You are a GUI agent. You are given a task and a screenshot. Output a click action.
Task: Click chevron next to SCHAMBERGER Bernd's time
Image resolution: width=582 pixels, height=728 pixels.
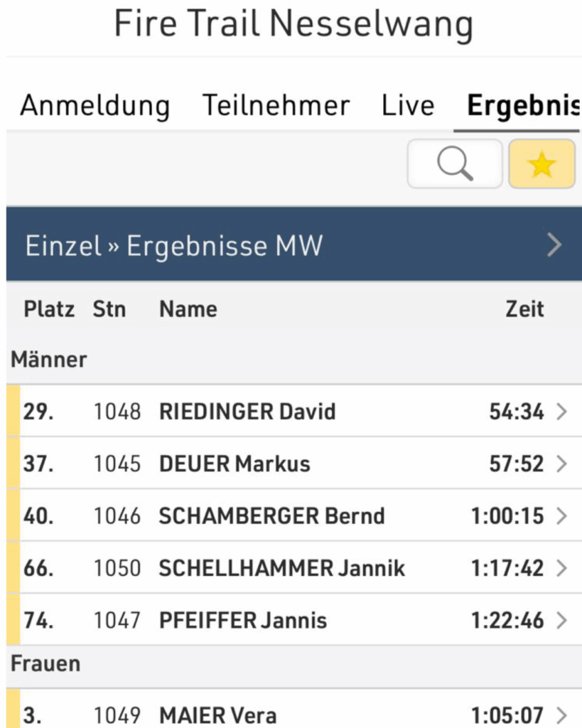[562, 516]
